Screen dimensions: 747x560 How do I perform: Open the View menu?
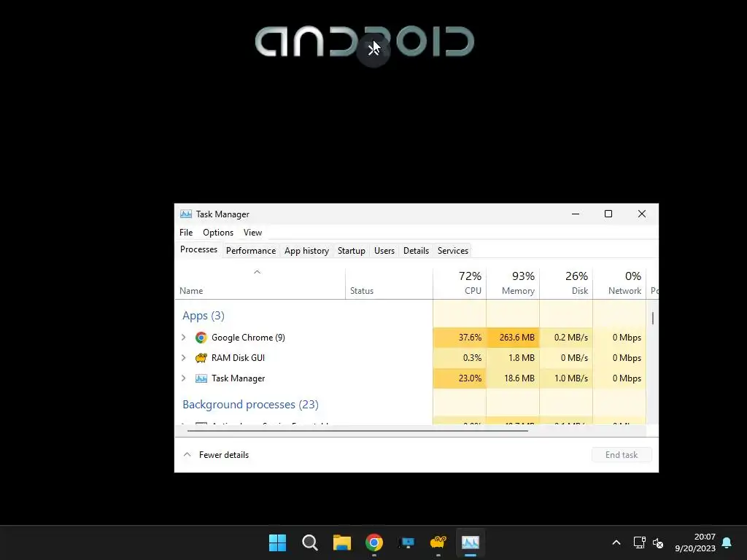252,233
